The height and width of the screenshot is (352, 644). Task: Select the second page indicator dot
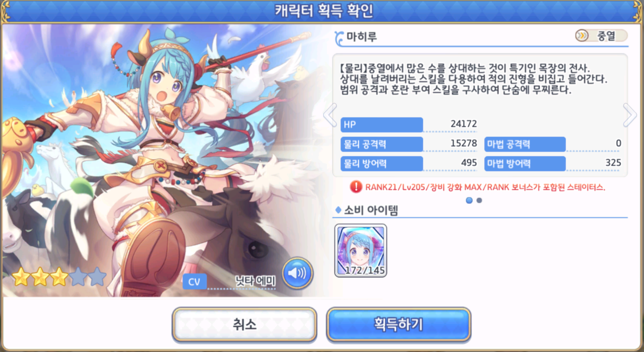point(479,200)
